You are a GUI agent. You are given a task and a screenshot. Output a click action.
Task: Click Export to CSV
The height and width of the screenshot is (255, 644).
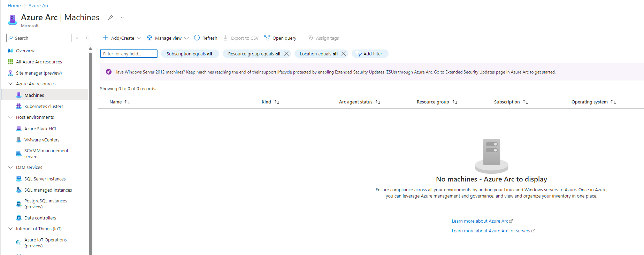point(241,38)
